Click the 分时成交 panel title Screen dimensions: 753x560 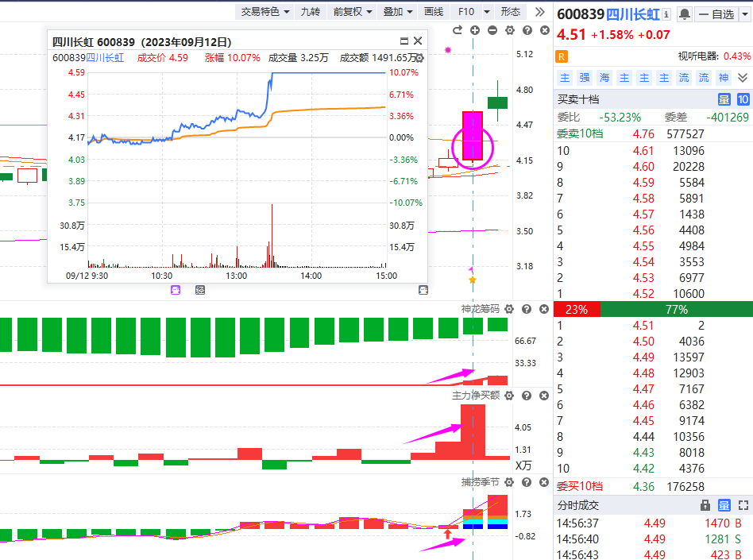pos(578,505)
